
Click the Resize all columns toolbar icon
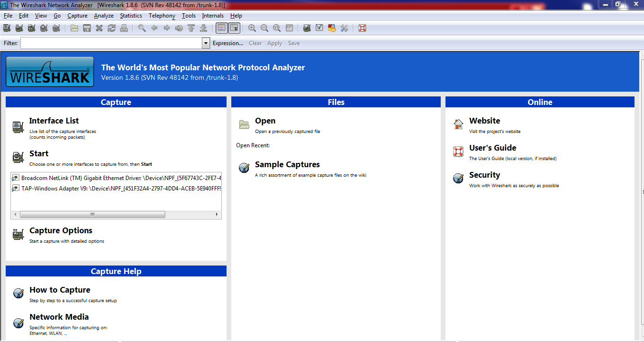click(x=289, y=28)
